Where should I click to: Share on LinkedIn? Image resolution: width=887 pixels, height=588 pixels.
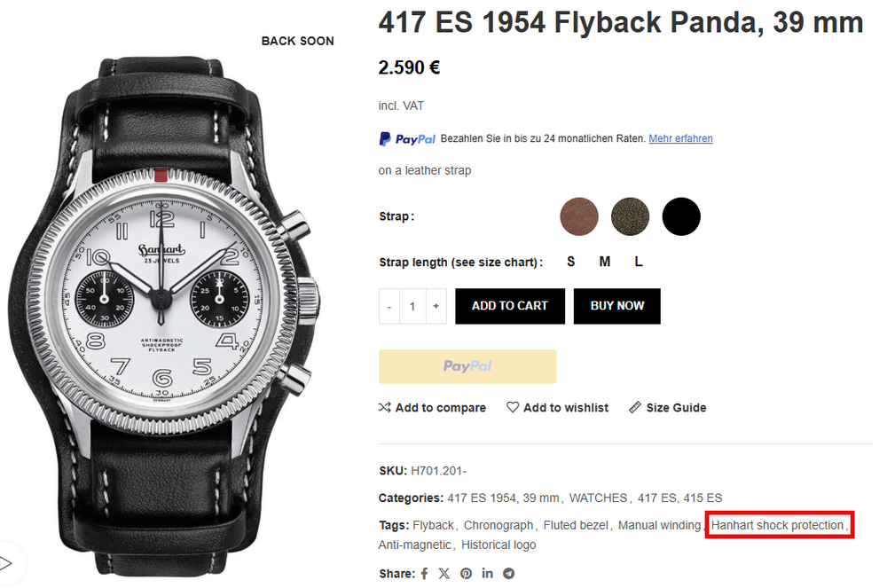(x=488, y=574)
